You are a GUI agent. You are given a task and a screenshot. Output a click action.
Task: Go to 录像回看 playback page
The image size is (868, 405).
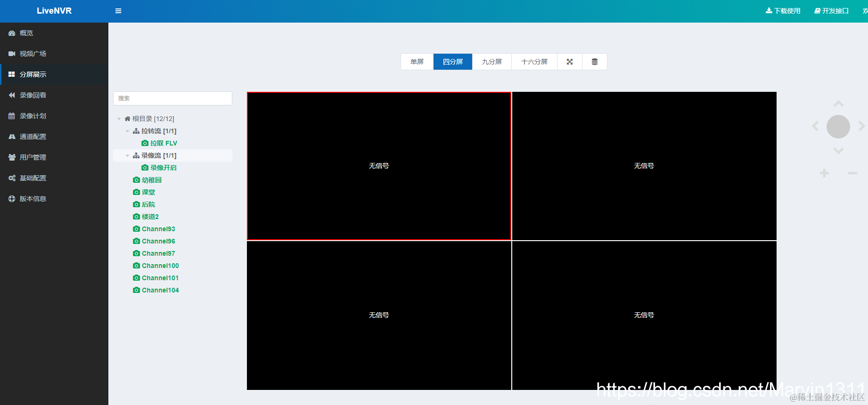pyautogui.click(x=54, y=95)
